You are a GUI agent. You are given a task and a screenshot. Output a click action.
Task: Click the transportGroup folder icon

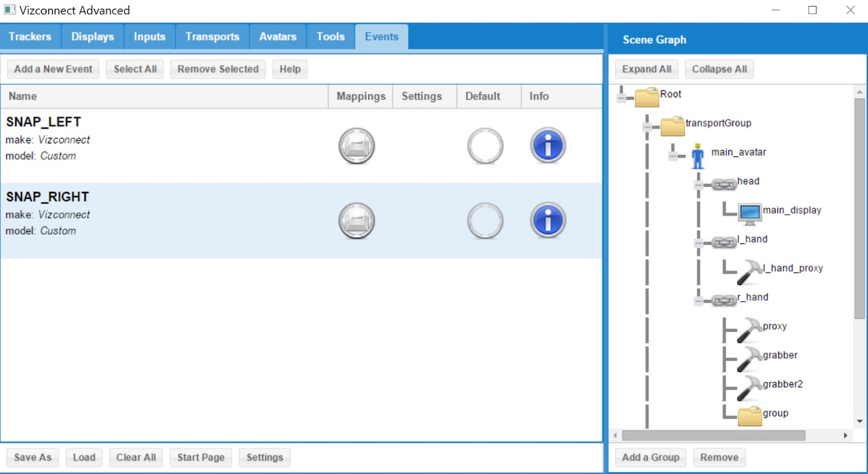[x=673, y=127]
